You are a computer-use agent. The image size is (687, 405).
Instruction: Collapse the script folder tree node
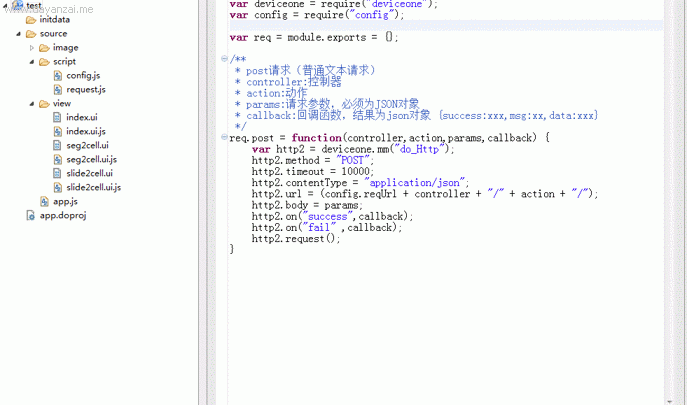pyautogui.click(x=32, y=62)
